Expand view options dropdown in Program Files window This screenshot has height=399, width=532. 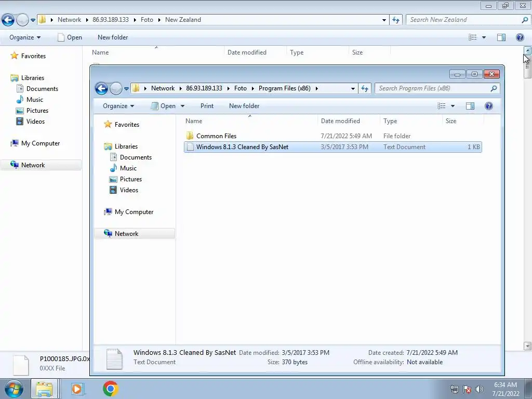point(453,106)
